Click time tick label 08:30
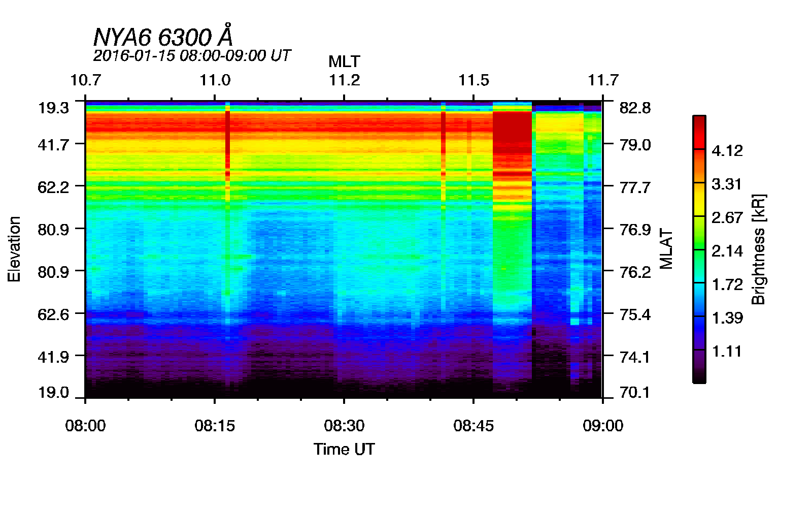The image size is (812, 508). (x=344, y=425)
